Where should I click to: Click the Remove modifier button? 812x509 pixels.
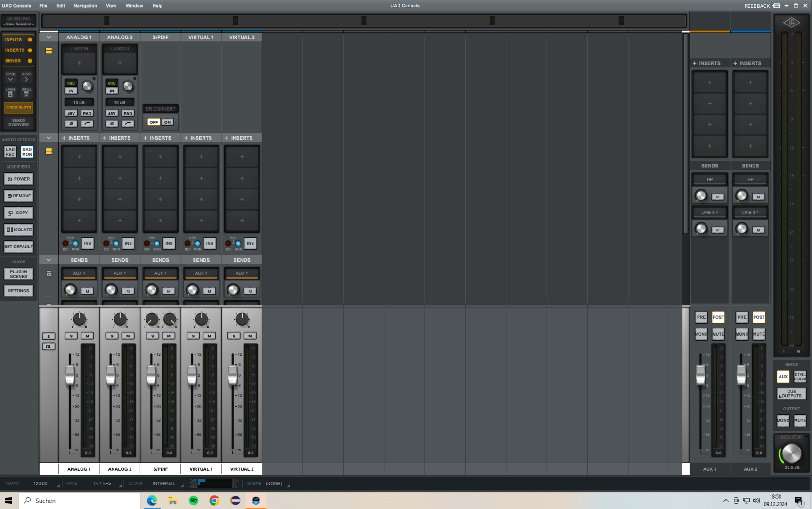tap(19, 196)
